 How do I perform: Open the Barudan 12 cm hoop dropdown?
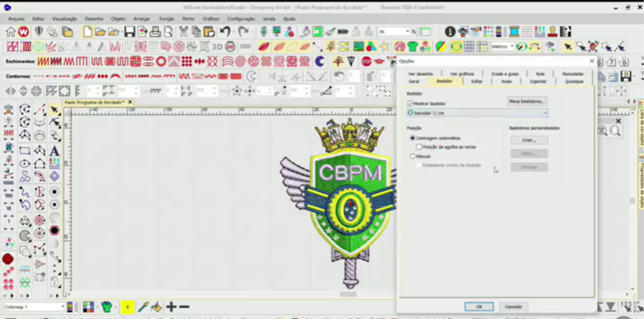tap(477, 113)
